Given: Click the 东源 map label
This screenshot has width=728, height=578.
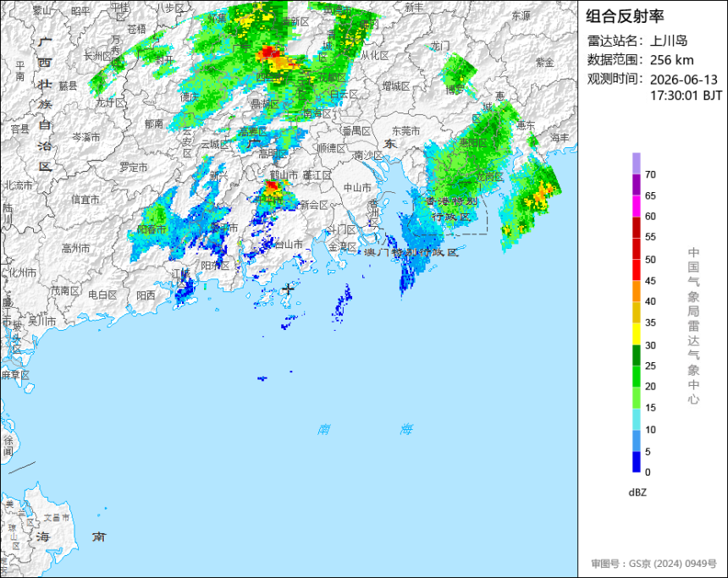Looking at the screenshot, I should pyautogui.click(x=521, y=15).
